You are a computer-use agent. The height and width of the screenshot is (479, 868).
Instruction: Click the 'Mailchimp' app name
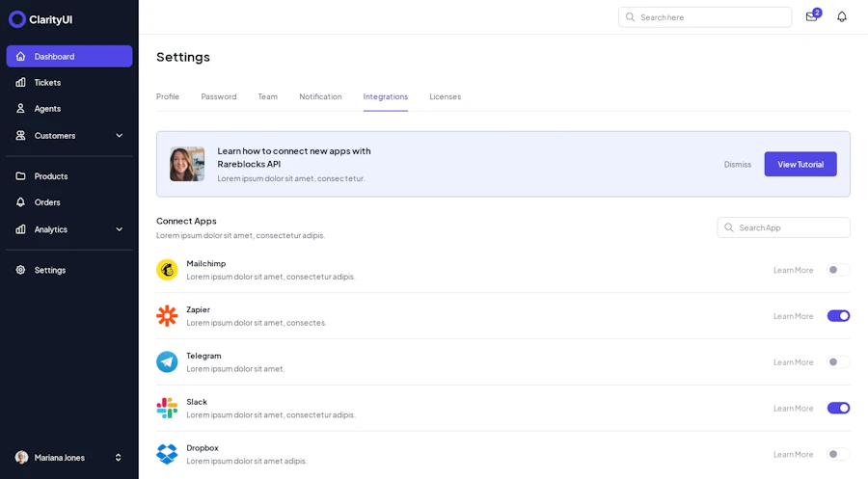click(x=206, y=263)
